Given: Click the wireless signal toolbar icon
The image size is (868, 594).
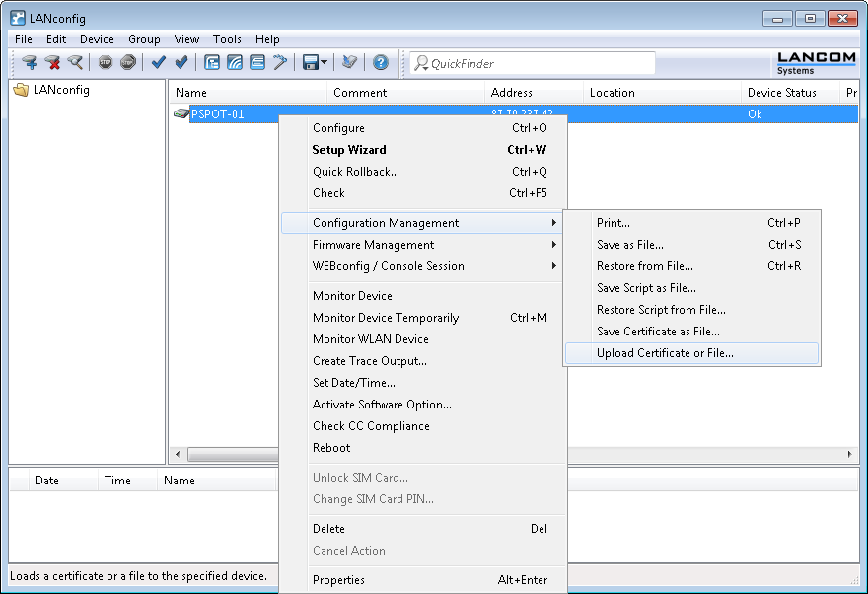Looking at the screenshot, I should [x=235, y=63].
